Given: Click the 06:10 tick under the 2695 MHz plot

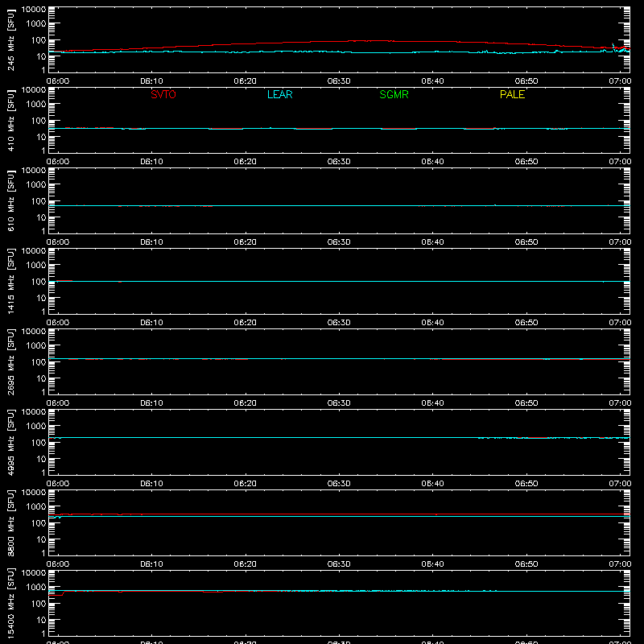Looking at the screenshot, I should (151, 403).
